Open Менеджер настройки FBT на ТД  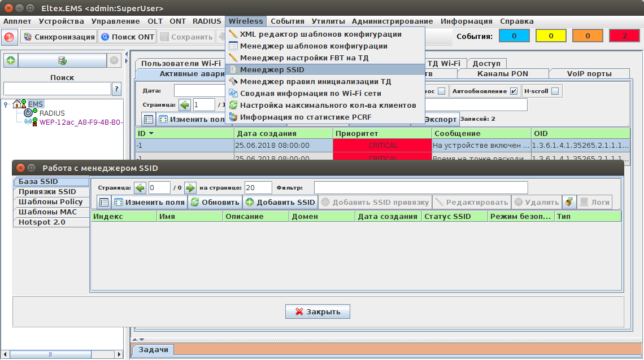pyautogui.click(x=325, y=58)
